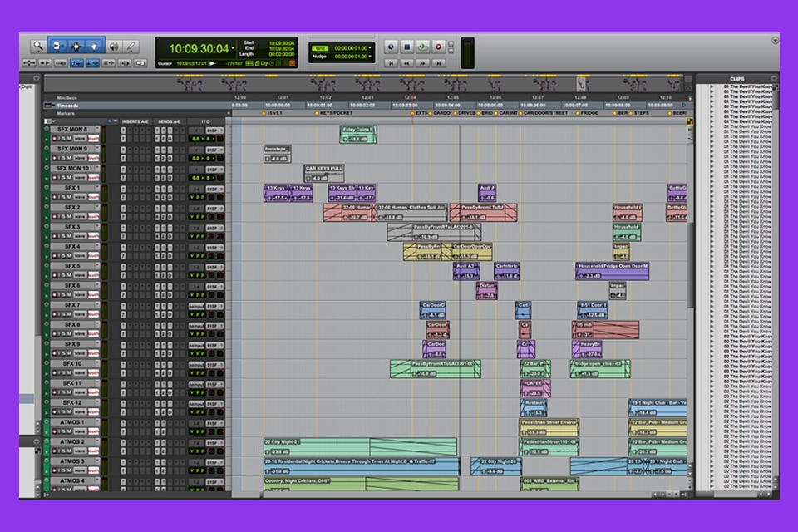Click the 0.0 volume value on SFX MON 8

[x=195, y=139]
